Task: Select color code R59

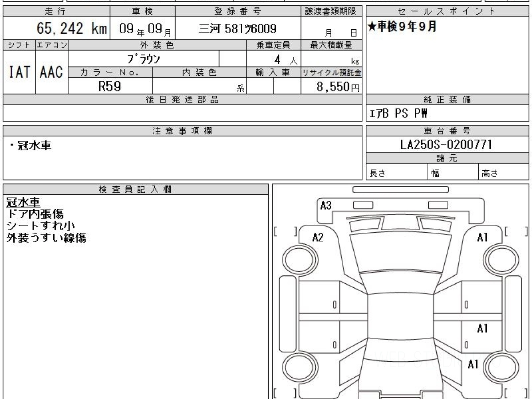Action: (x=110, y=86)
